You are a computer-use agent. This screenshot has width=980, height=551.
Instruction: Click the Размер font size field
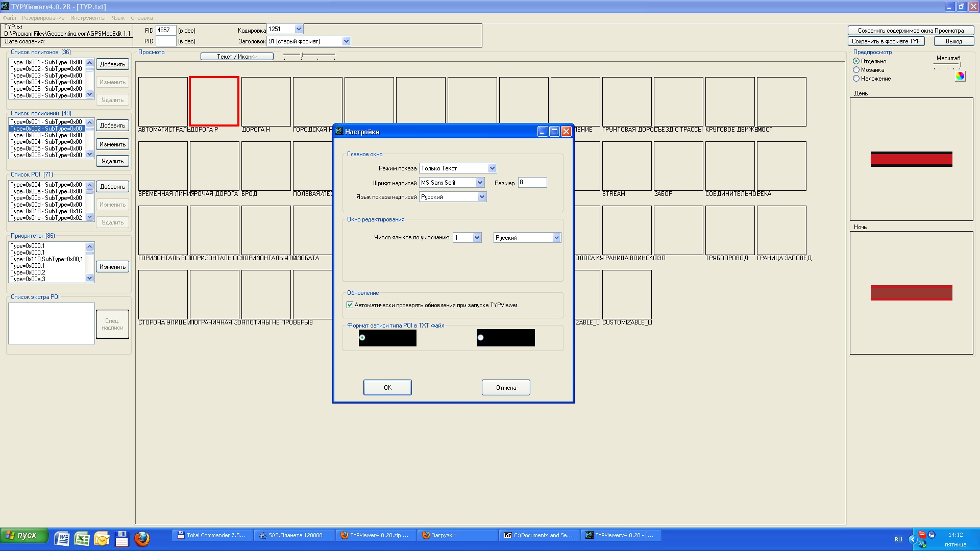532,183
